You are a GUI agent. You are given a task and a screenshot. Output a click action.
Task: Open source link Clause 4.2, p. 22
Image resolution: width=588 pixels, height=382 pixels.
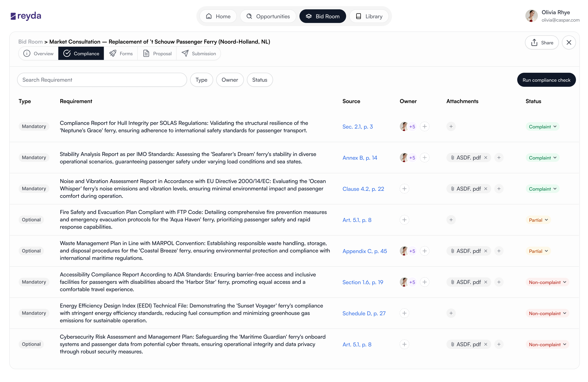pos(363,189)
